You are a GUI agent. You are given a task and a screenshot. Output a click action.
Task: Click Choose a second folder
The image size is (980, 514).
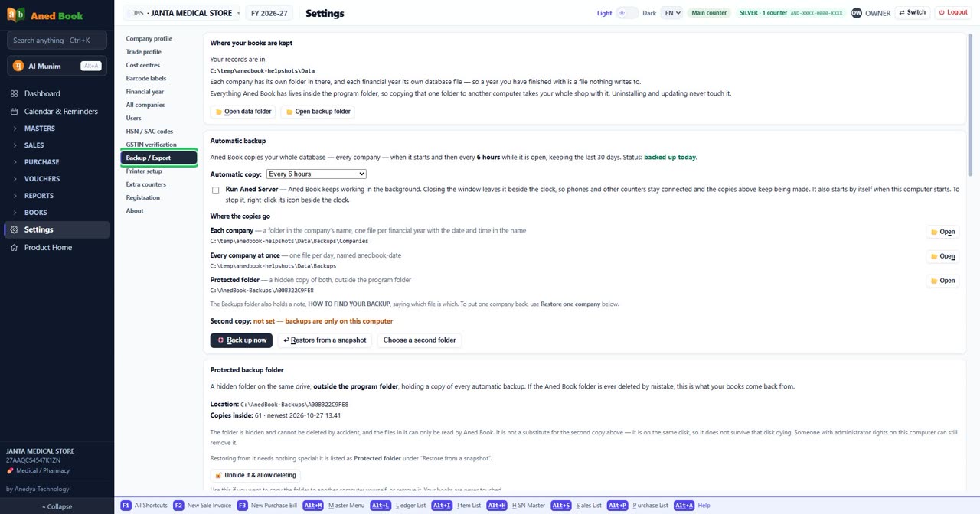click(x=420, y=340)
